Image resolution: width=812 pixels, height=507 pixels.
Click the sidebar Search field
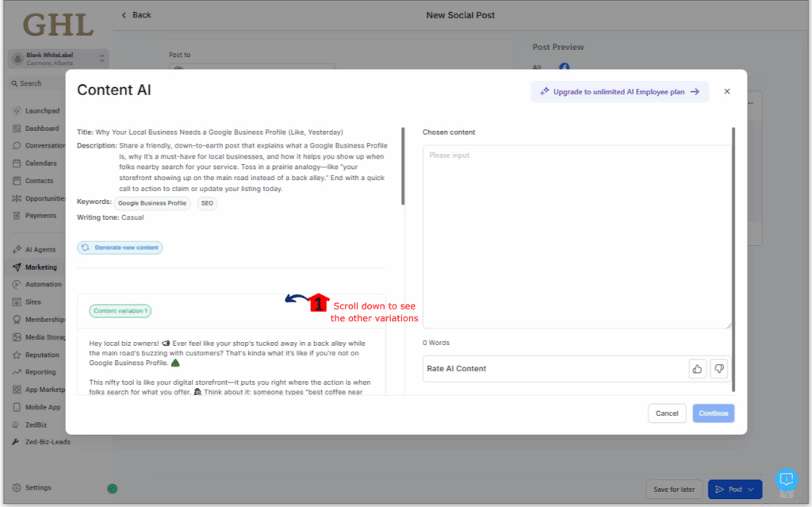pos(36,83)
